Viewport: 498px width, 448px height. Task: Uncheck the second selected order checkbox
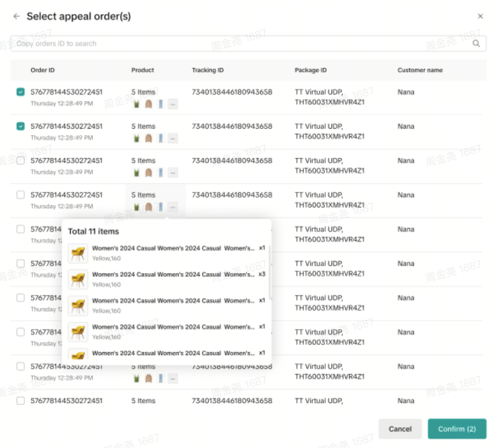21,126
